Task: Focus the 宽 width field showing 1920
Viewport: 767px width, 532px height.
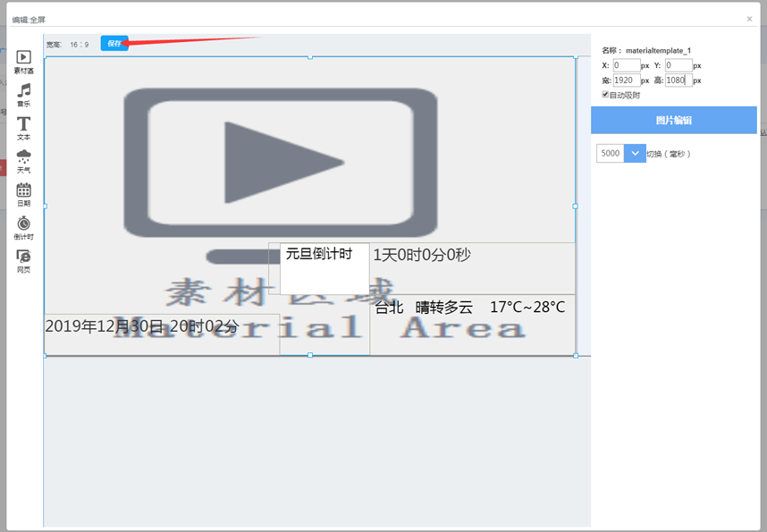Action: tap(626, 80)
